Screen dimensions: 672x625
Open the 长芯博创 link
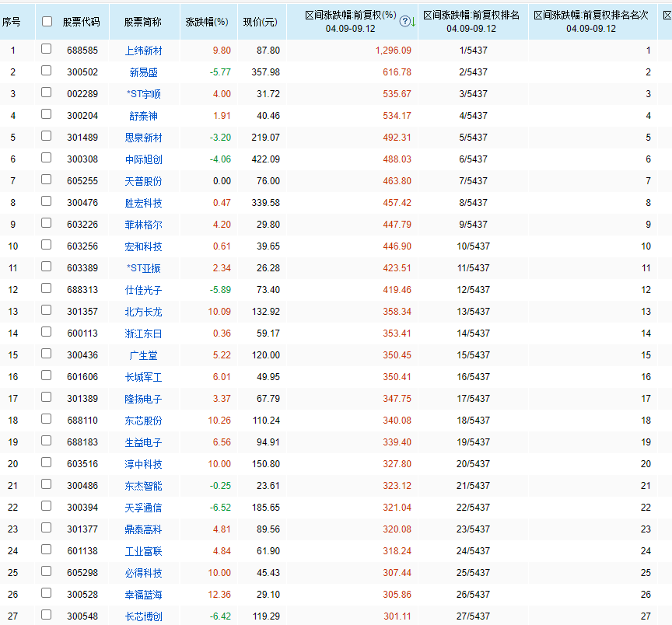[144, 617]
